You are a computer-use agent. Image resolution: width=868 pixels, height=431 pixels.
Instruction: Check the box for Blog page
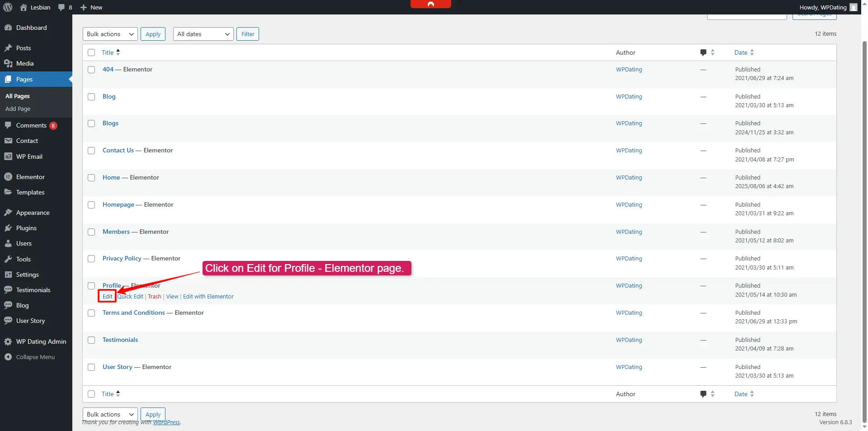(91, 97)
